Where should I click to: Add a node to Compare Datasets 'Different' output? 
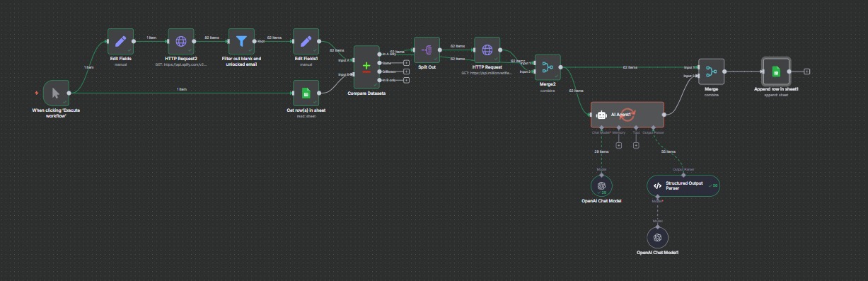point(406,71)
